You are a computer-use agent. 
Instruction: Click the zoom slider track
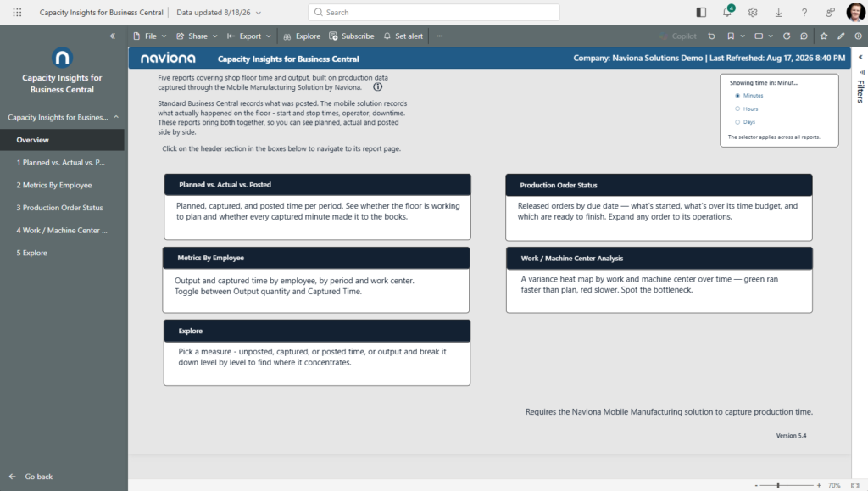pyautogui.click(x=787, y=485)
